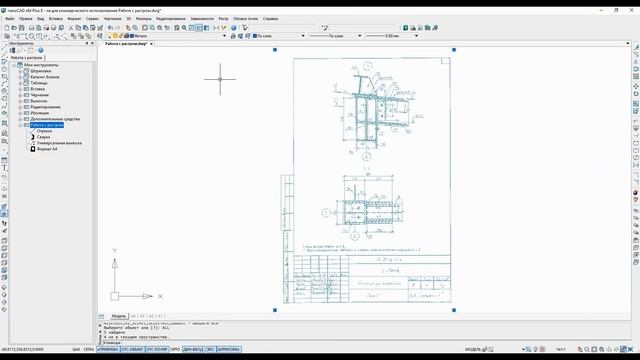Expand the Штриховки tree node
The image size is (640, 360).
click(20, 71)
